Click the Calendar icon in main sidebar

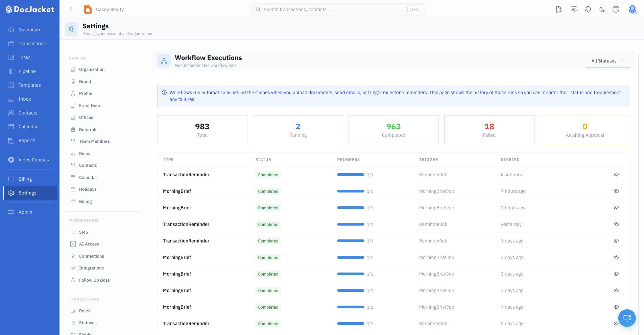(x=11, y=127)
